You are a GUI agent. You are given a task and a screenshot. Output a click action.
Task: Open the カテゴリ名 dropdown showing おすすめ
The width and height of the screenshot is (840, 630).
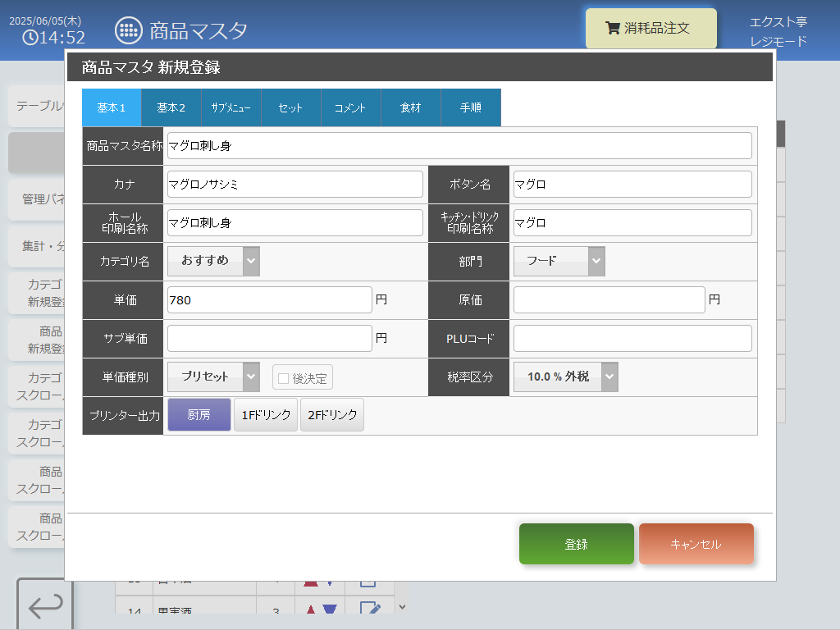[x=214, y=261]
